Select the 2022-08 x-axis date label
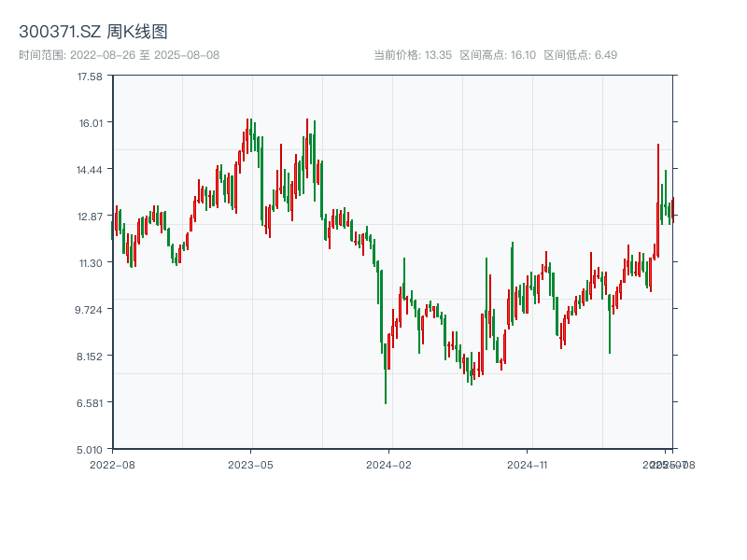The image size is (747, 560). [112, 464]
